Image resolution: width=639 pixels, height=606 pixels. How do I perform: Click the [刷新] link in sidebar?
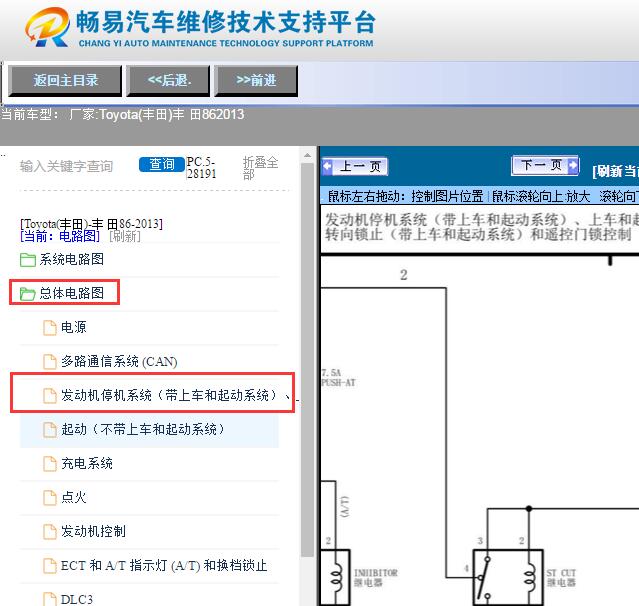(125, 236)
